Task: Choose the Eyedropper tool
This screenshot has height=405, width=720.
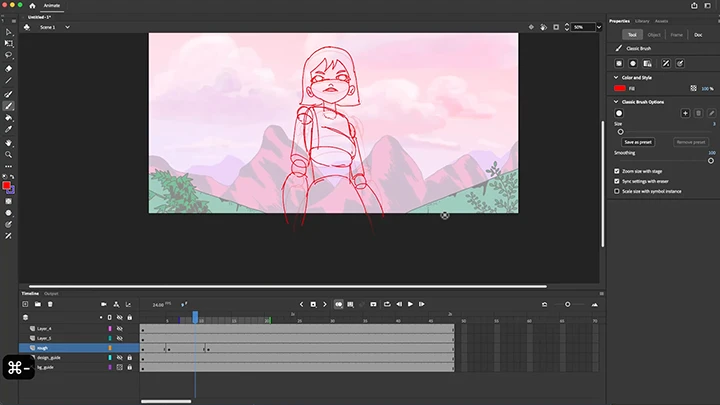Action: pos(9,129)
